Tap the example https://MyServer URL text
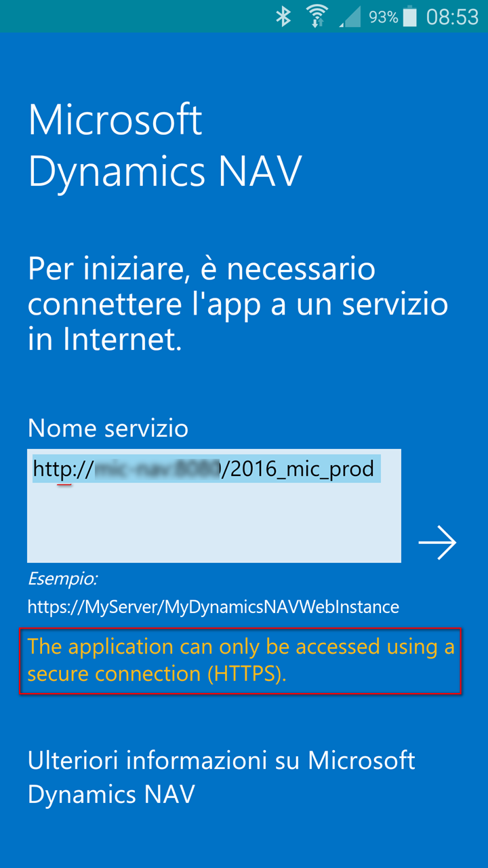This screenshot has width=488, height=868. (x=213, y=607)
